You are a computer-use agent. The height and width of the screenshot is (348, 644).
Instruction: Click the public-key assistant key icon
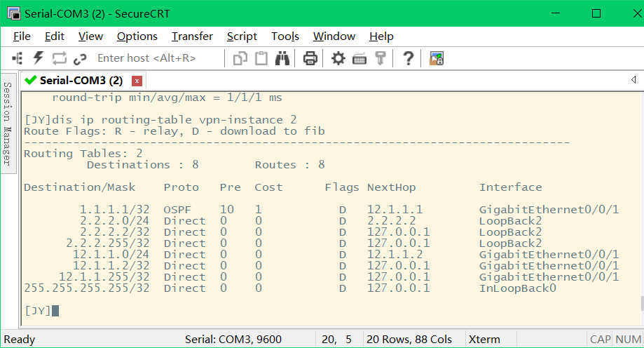point(381,58)
